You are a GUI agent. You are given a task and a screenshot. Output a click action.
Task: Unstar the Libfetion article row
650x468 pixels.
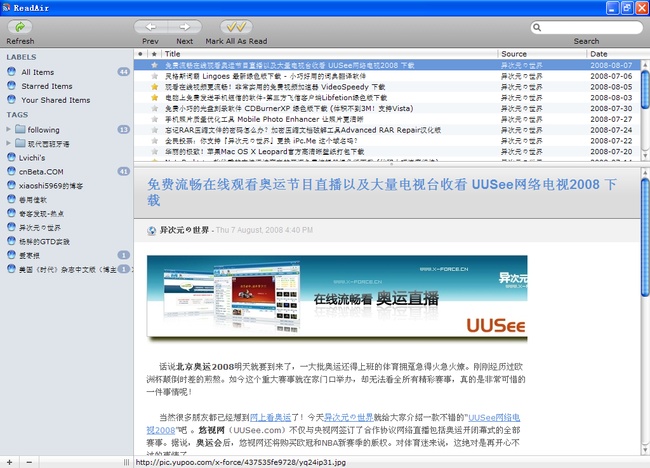(155, 97)
